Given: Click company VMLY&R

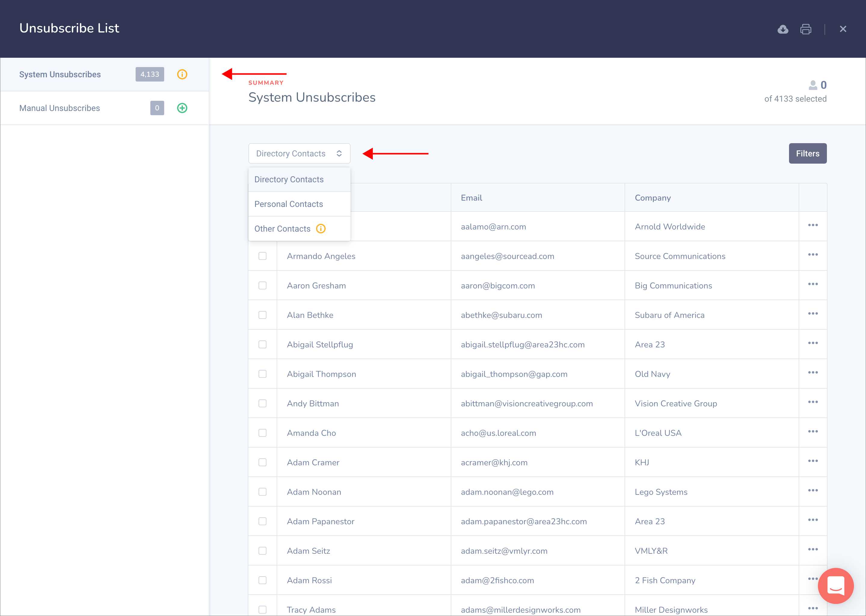Looking at the screenshot, I should 651,551.
